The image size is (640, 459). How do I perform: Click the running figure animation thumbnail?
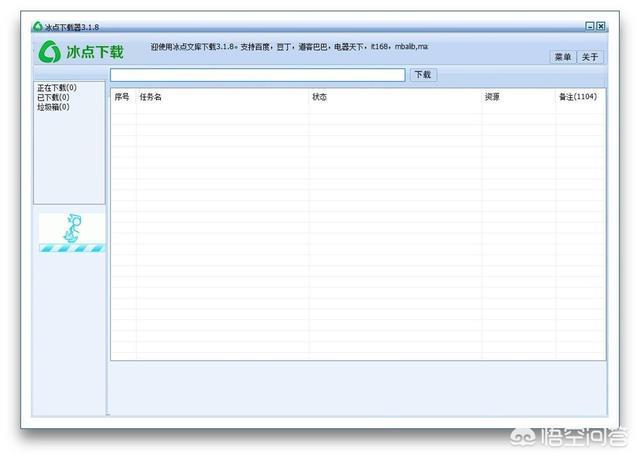tap(72, 232)
